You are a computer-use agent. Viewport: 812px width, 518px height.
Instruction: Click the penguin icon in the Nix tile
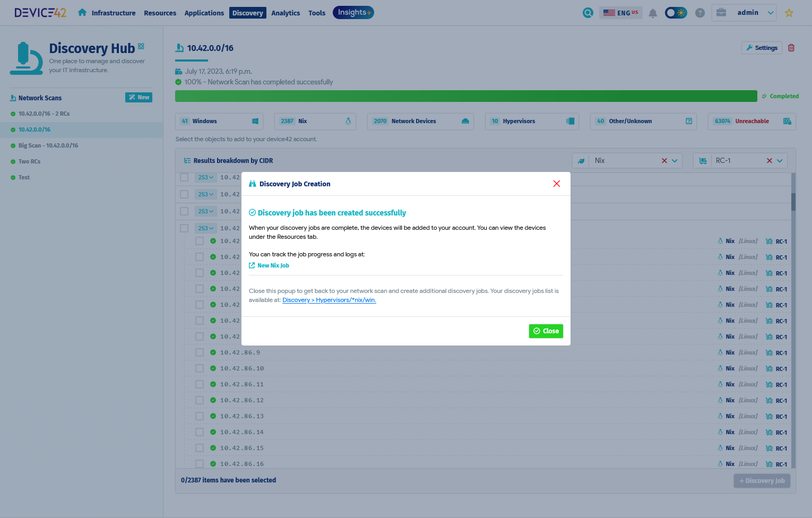(x=348, y=121)
